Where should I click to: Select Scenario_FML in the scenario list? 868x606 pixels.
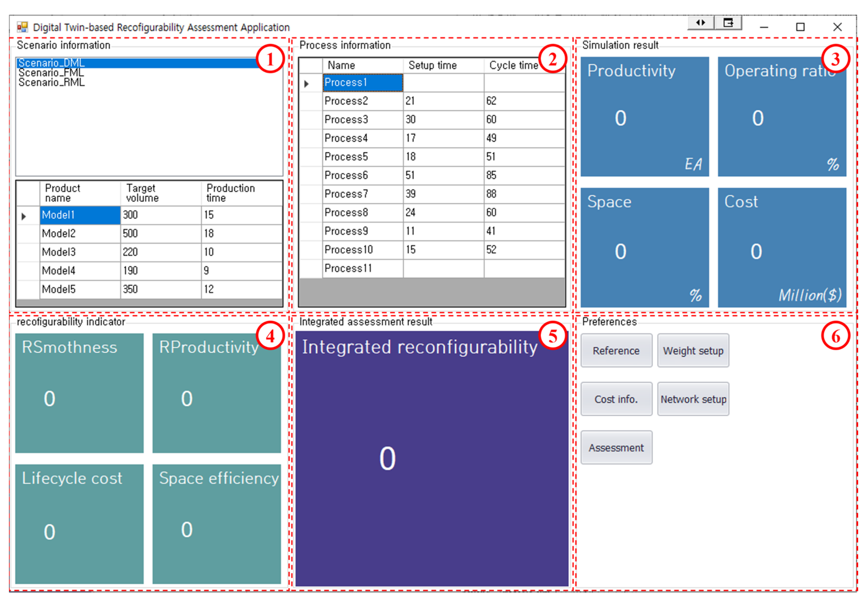tap(51, 73)
